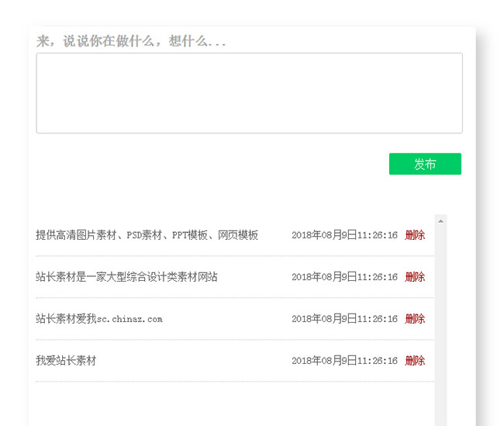Click the 网页模板 text in first post
The image size is (504, 426).
tap(238, 235)
